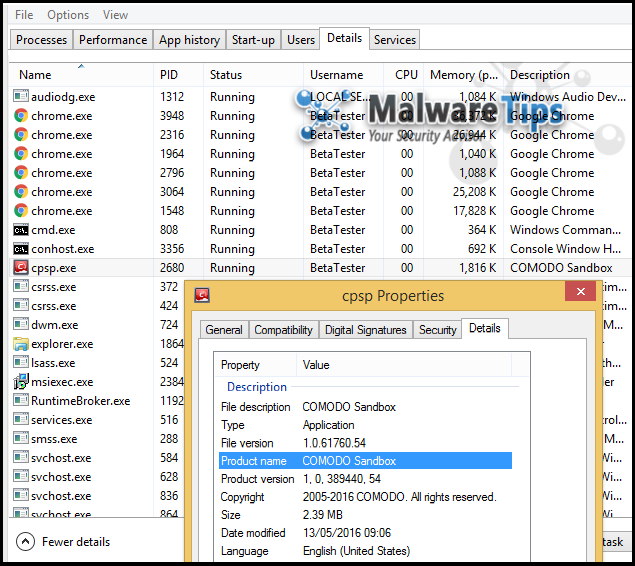Open Security tab in cpsp Properties
This screenshot has height=566, width=635.
tap(438, 330)
